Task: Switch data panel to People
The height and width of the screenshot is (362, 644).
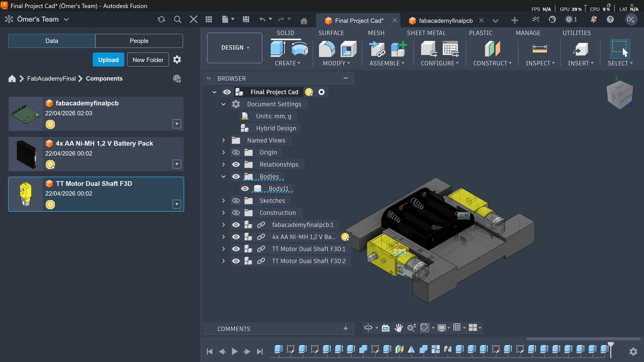Action: 139,41
